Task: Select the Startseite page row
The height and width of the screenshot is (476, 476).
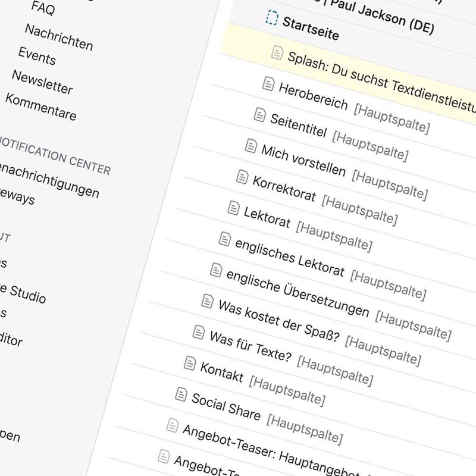Action: click(x=311, y=28)
